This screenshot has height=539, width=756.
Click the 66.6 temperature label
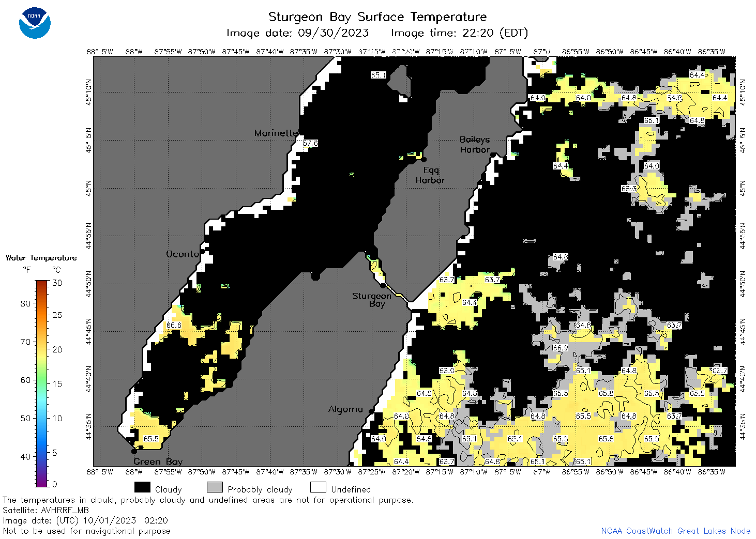[174, 325]
